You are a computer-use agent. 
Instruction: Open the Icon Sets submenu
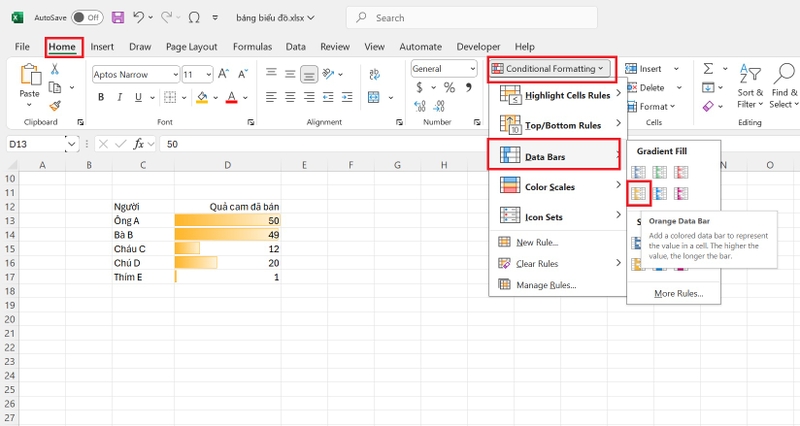[557, 217]
